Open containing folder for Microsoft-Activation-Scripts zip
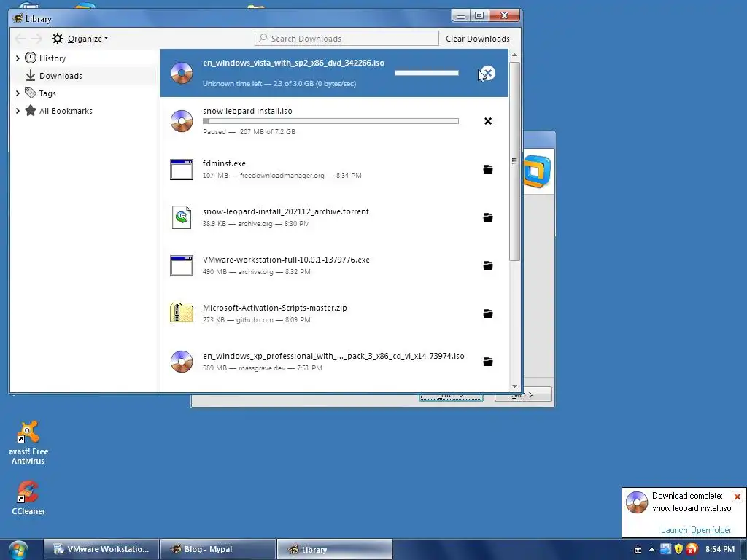Screen dimensions: 747x560 pos(488,314)
